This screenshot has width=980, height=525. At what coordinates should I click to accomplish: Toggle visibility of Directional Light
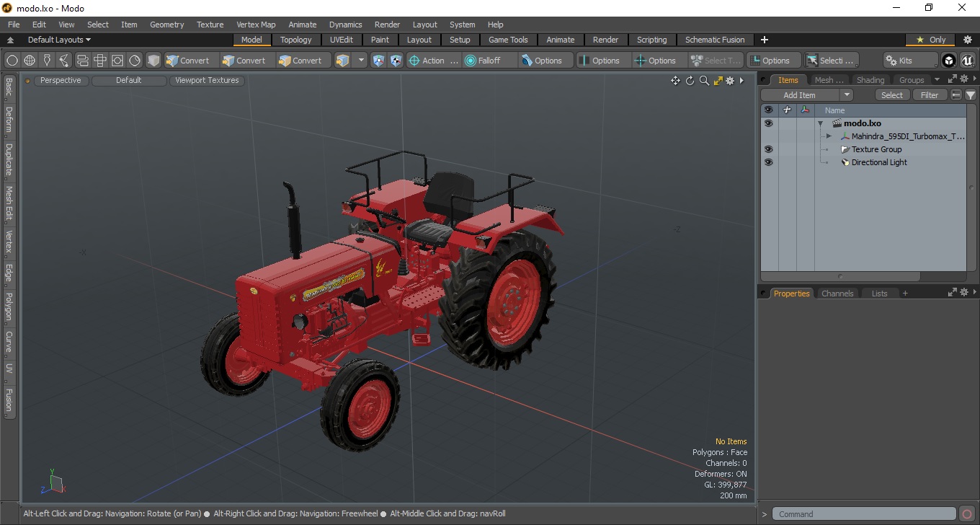768,162
